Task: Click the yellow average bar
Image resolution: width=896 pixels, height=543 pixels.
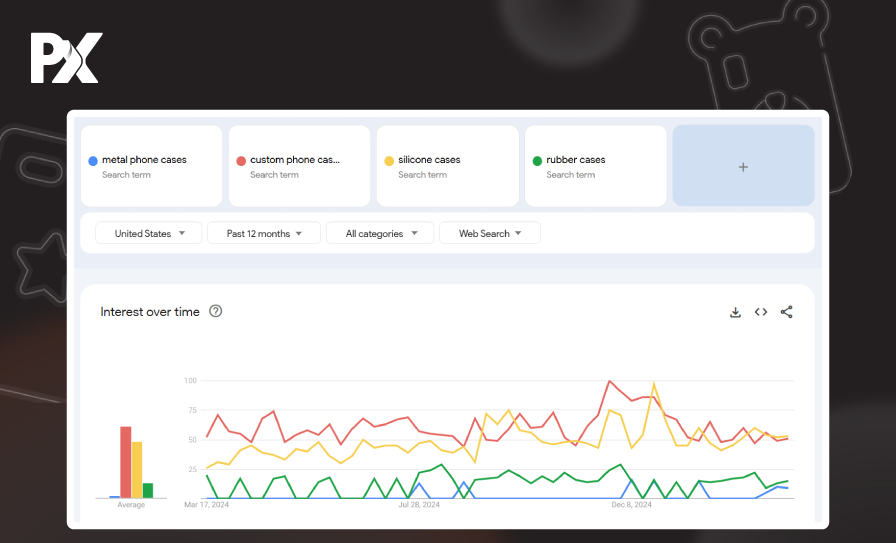Action: tap(137, 469)
